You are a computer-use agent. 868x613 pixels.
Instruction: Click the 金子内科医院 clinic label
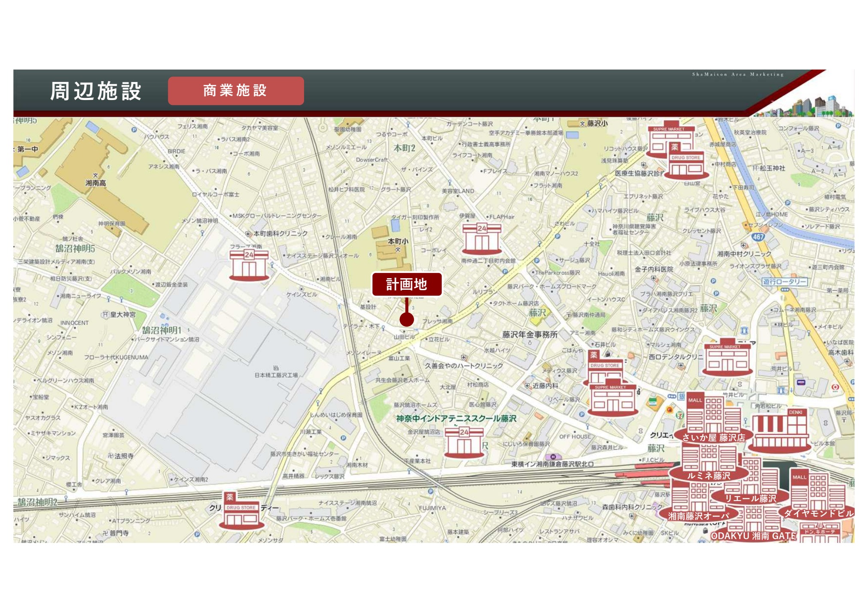point(654,269)
